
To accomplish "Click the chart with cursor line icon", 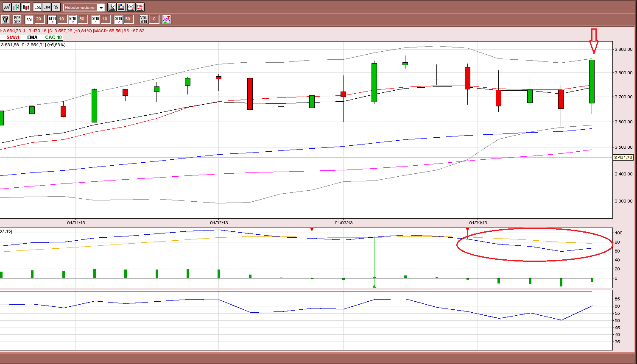I will click(112, 7).
